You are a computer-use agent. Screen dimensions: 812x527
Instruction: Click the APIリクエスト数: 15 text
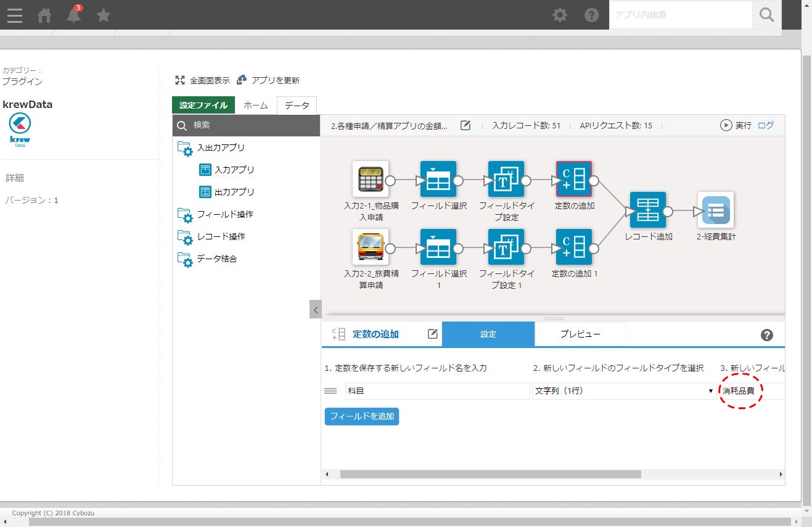[x=616, y=125]
